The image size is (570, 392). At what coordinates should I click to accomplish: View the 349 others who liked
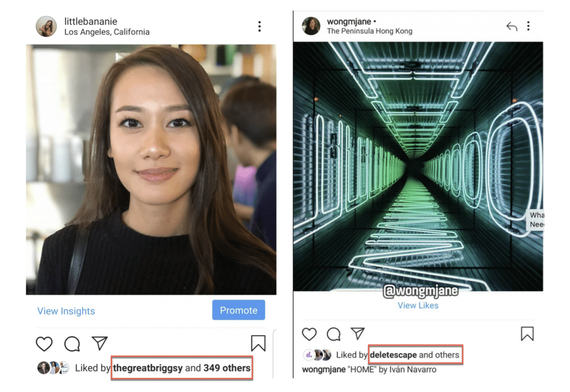pyautogui.click(x=227, y=368)
